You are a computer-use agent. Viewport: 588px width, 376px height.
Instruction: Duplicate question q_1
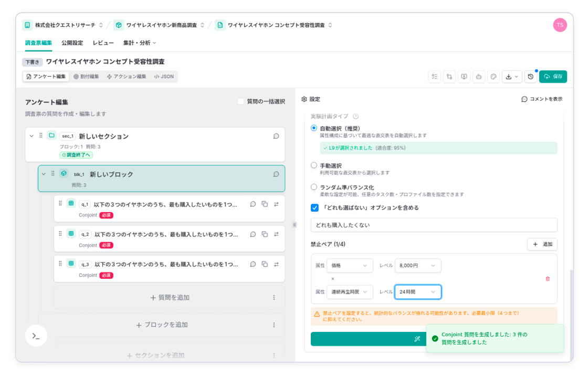tap(265, 204)
